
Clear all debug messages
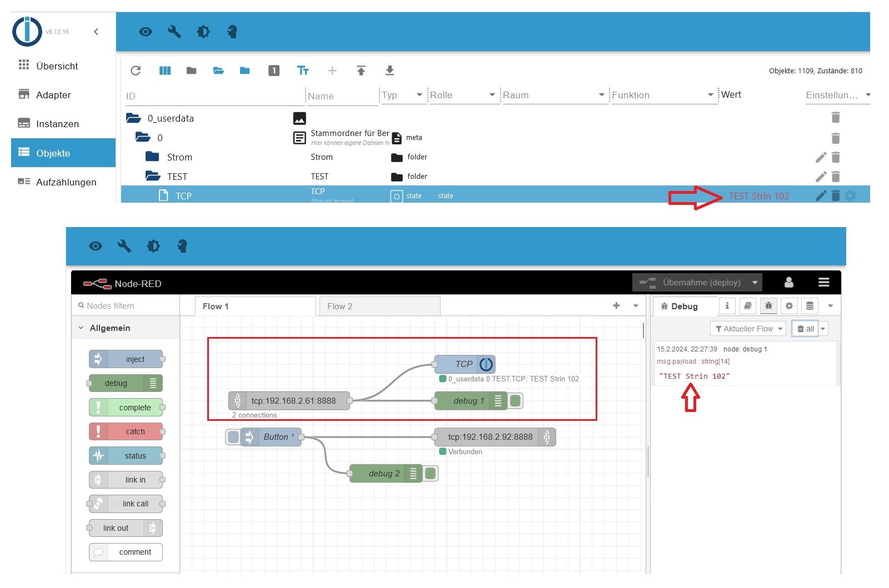point(805,329)
